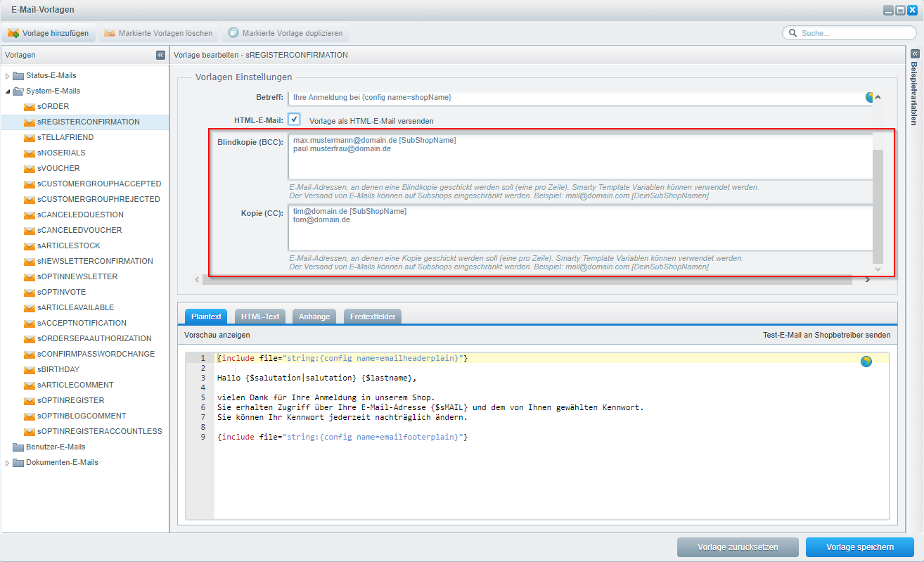
Task: Click the Benutzer-E-Mails folder icon
Action: tap(18, 447)
